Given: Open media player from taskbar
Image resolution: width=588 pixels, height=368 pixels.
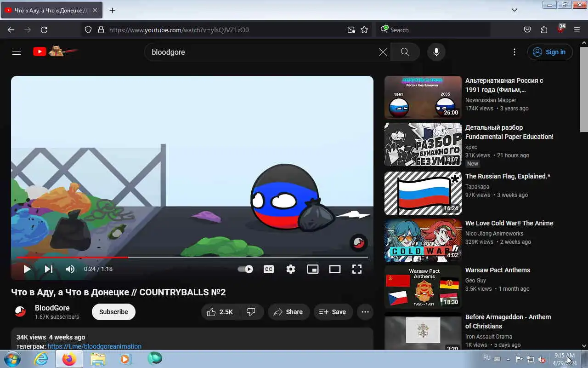Looking at the screenshot, I should pyautogui.click(x=125, y=359).
